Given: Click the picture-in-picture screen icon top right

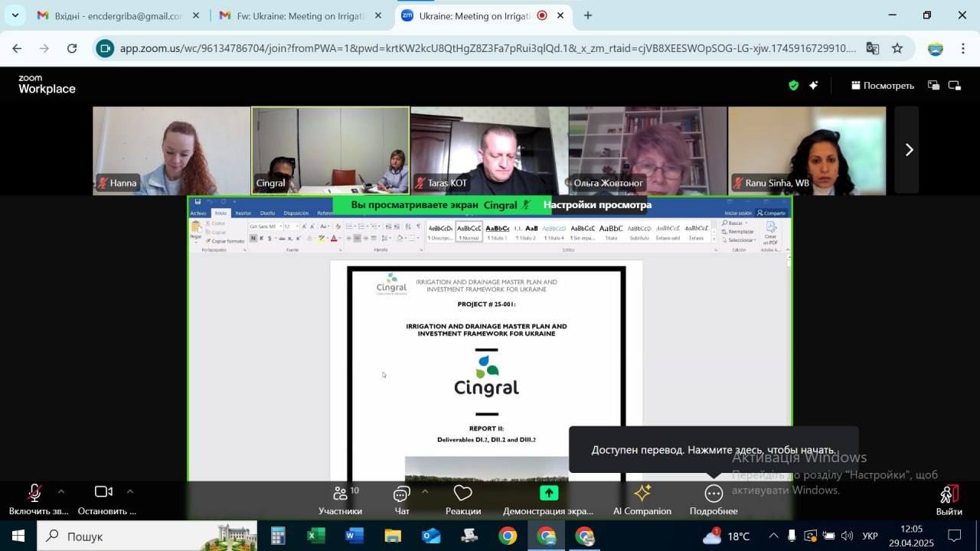Looking at the screenshot, I should pos(955,86).
